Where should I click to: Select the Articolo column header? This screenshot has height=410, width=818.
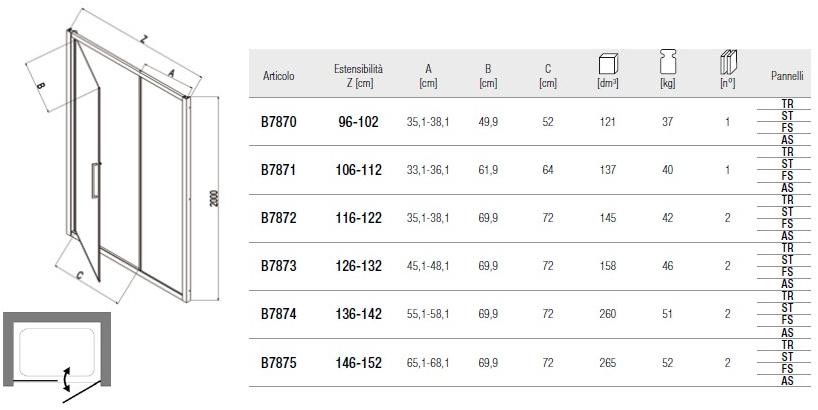(x=278, y=76)
